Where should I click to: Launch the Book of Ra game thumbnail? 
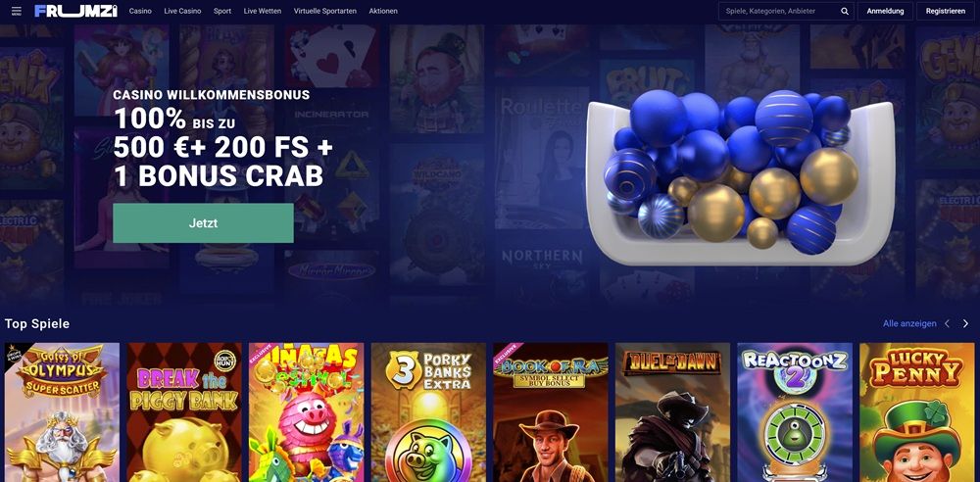coord(550,412)
